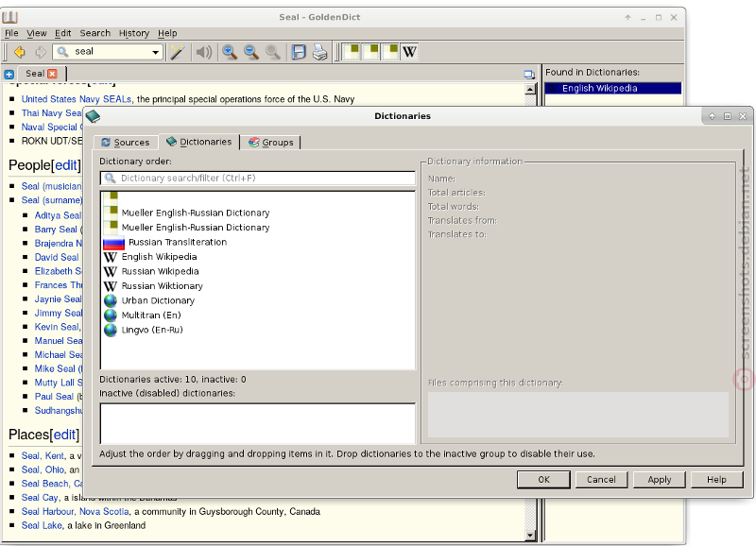
Task: Open the Seal, Ohio link
Action: [x=43, y=469]
